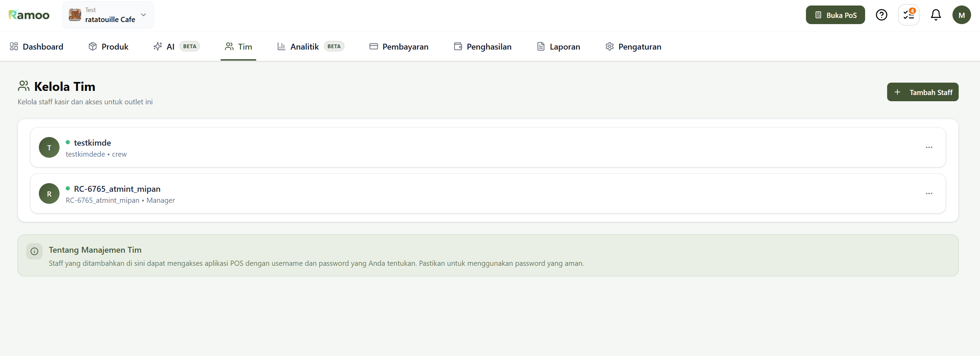Screen dimensions: 980x356
Task: Click the info icon in Tentang Manajemen Tim
Action: click(x=34, y=251)
